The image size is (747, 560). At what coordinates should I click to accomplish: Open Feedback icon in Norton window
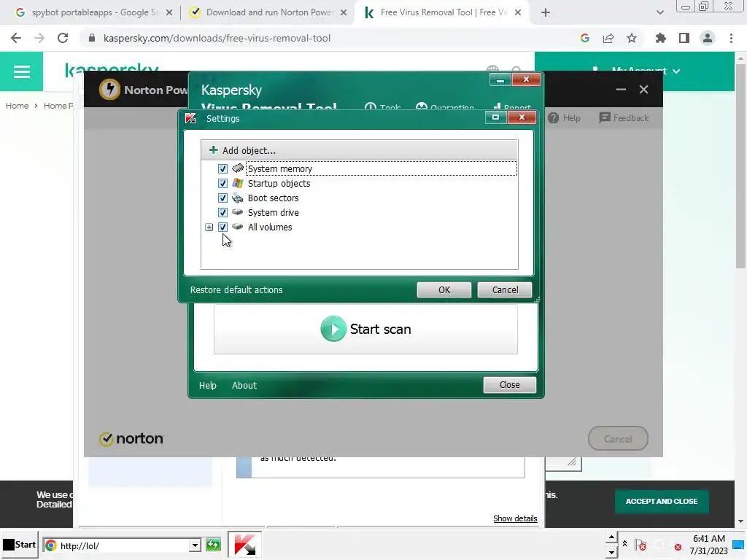coord(605,117)
